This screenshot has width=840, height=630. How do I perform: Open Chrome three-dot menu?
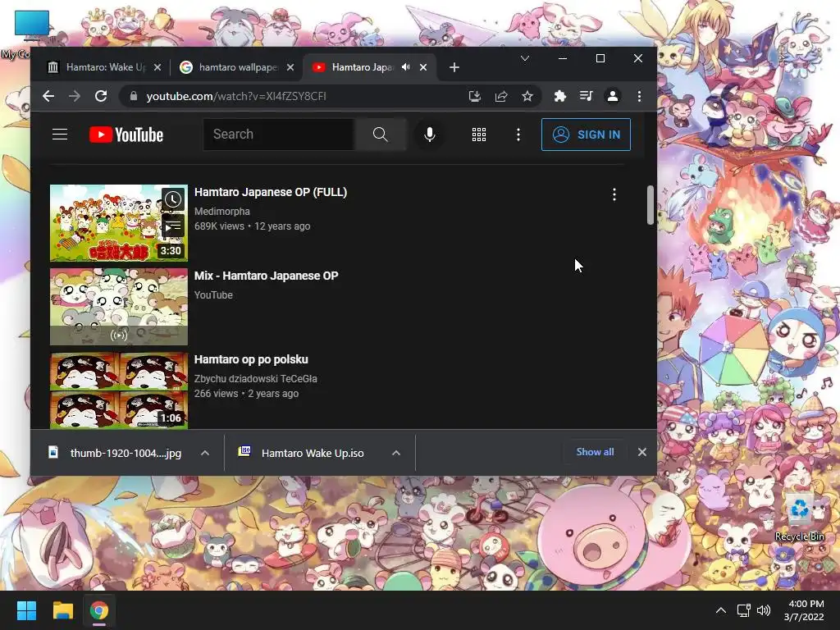pos(639,96)
